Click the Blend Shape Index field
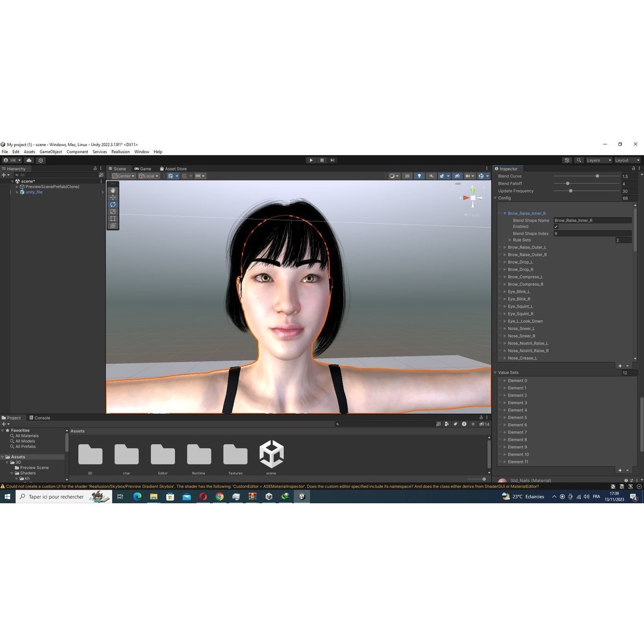 click(x=592, y=234)
